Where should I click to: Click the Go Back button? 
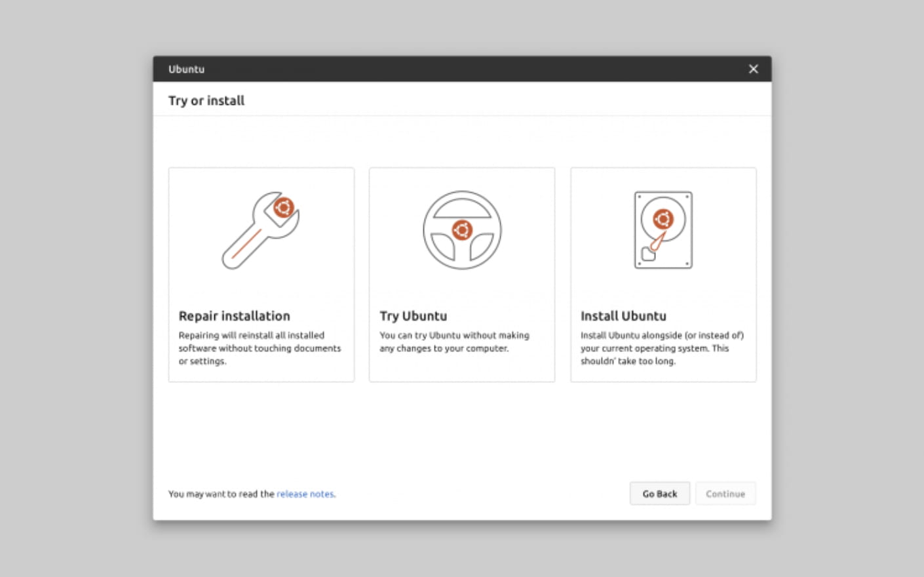[660, 494]
